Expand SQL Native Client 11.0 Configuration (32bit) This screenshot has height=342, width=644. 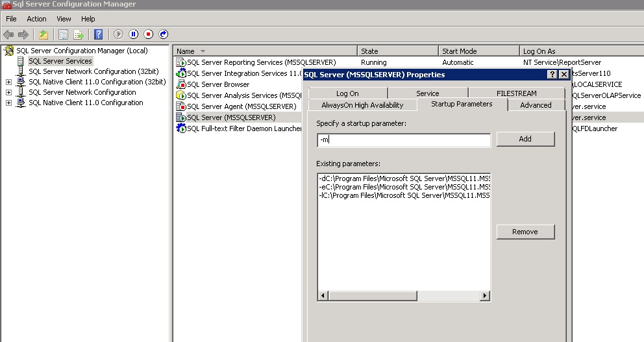point(8,82)
